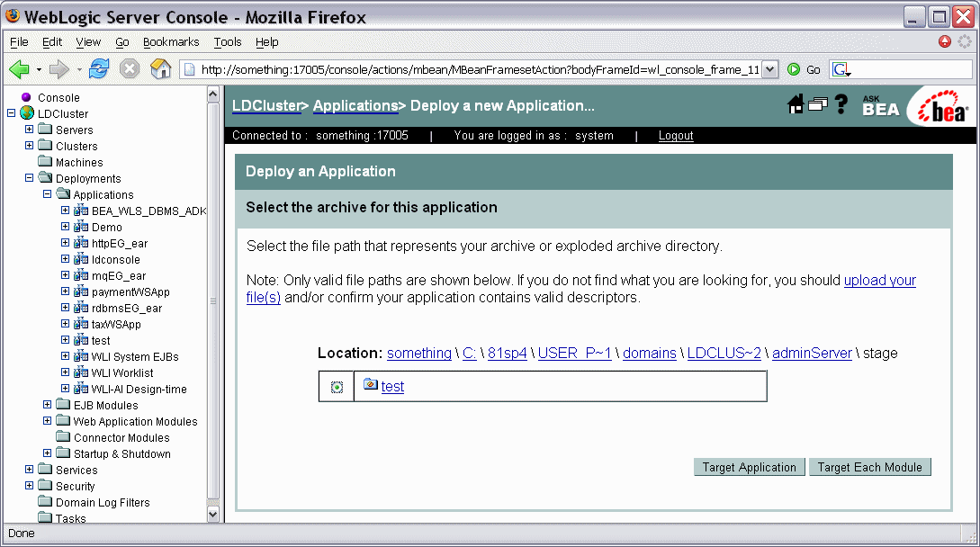This screenshot has width=980, height=547.
Task: Open the Help question mark icon
Action: pos(841,104)
